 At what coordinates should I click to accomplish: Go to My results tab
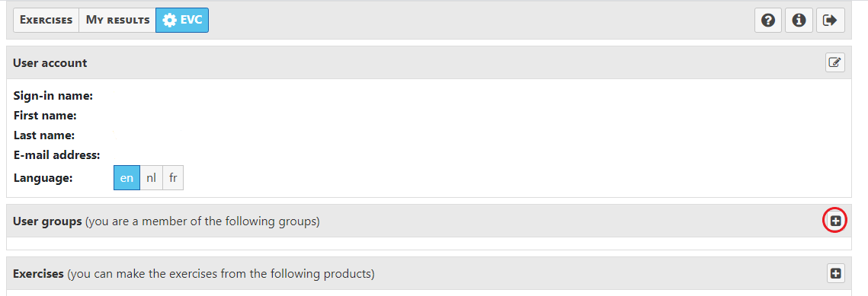point(117,21)
